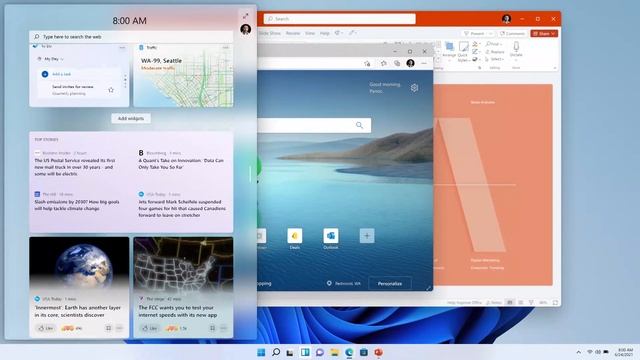Click PowerPoint title bar Search box
The height and width of the screenshot is (360, 640).
click(x=340, y=19)
